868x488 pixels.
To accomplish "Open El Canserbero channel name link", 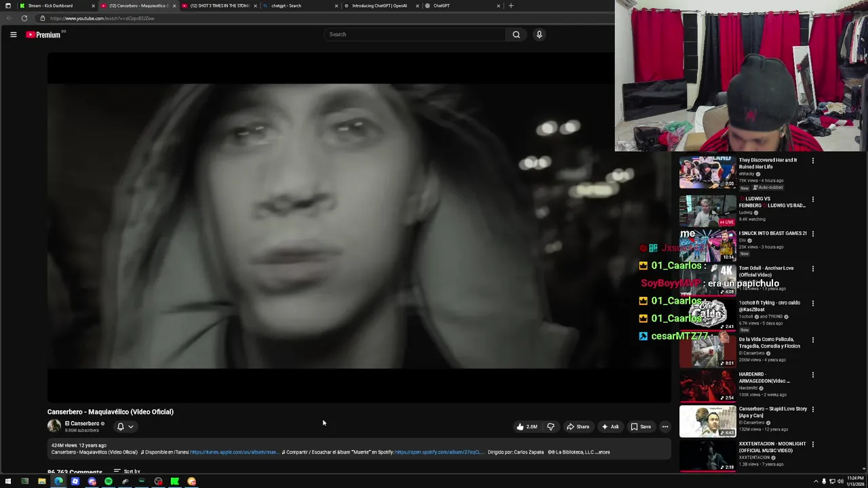I will click(x=82, y=424).
